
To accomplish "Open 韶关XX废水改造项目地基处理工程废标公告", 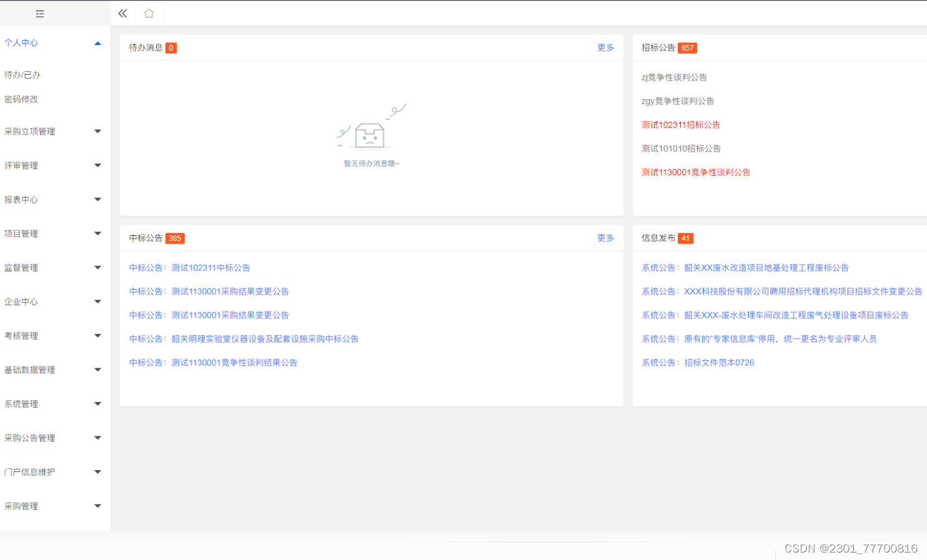I will click(x=745, y=268).
